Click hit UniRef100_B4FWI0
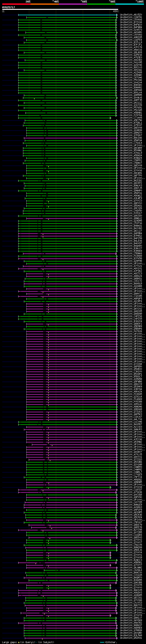This screenshot has width=146, height=644. tap(131, 25)
